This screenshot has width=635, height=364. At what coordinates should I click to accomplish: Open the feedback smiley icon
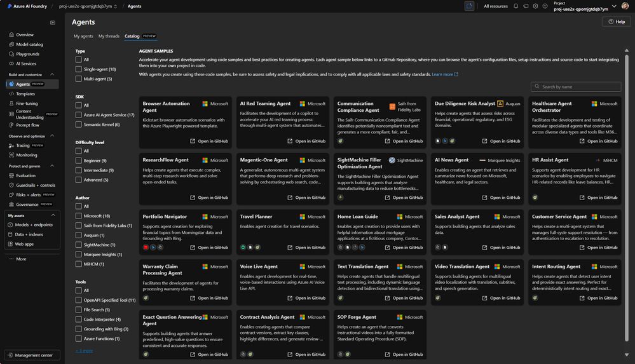[545, 6]
